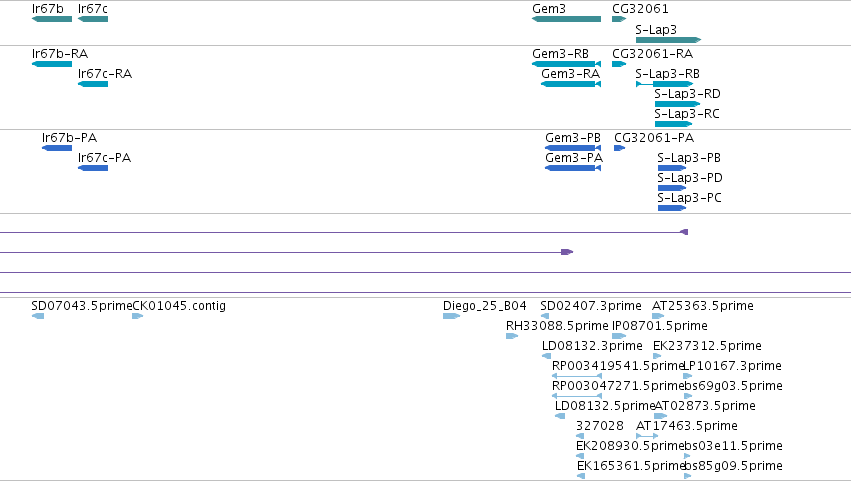Open the S-Lap3 gene label

(656, 30)
